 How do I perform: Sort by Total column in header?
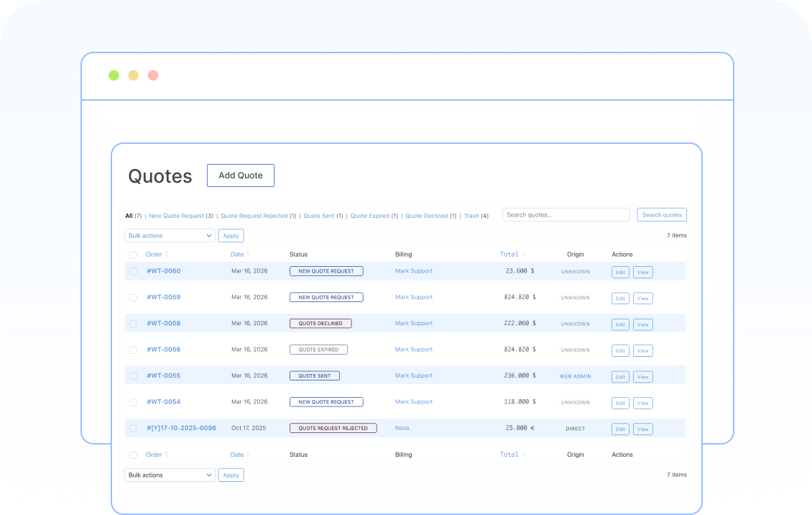tap(512, 255)
